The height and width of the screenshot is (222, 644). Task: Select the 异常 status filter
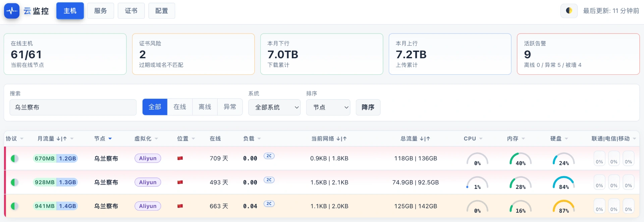tap(230, 107)
